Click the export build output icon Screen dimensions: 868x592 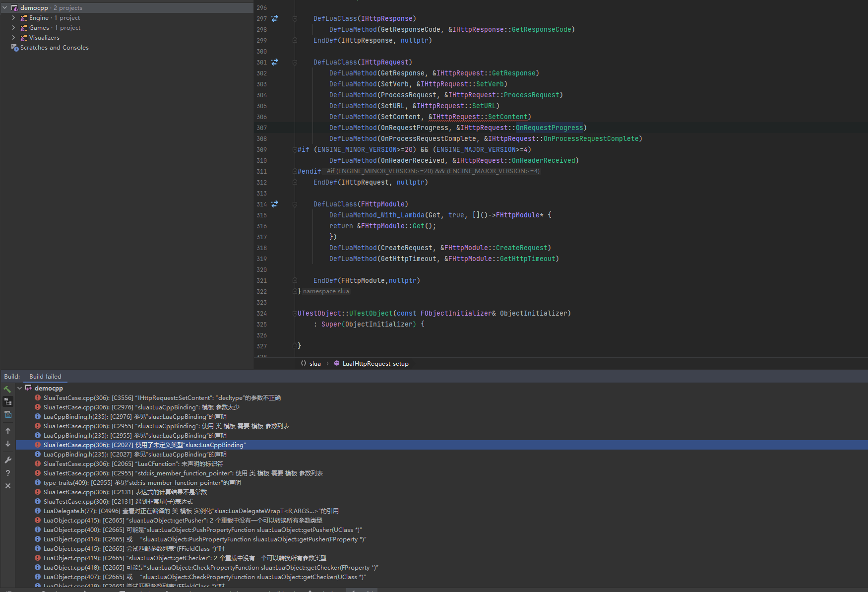pos(8,414)
